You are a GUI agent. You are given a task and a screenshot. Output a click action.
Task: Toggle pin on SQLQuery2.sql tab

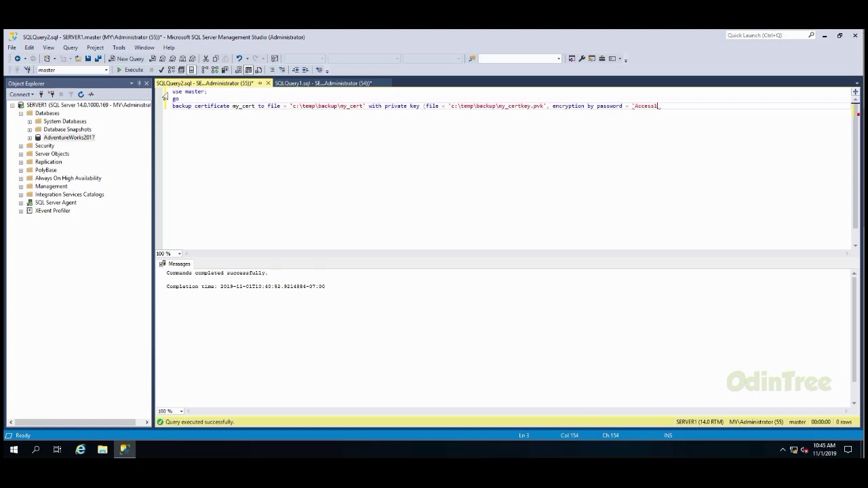260,83
